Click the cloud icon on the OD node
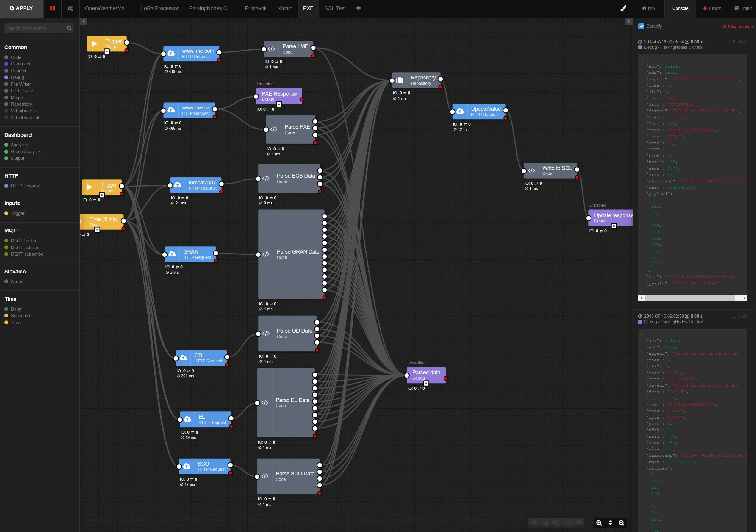The width and height of the screenshot is (756, 532). pos(183,358)
